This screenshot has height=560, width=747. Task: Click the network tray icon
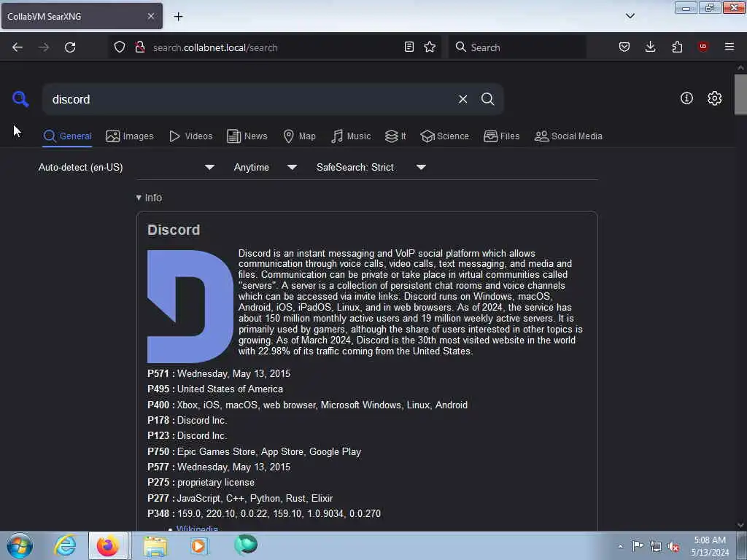coord(656,546)
